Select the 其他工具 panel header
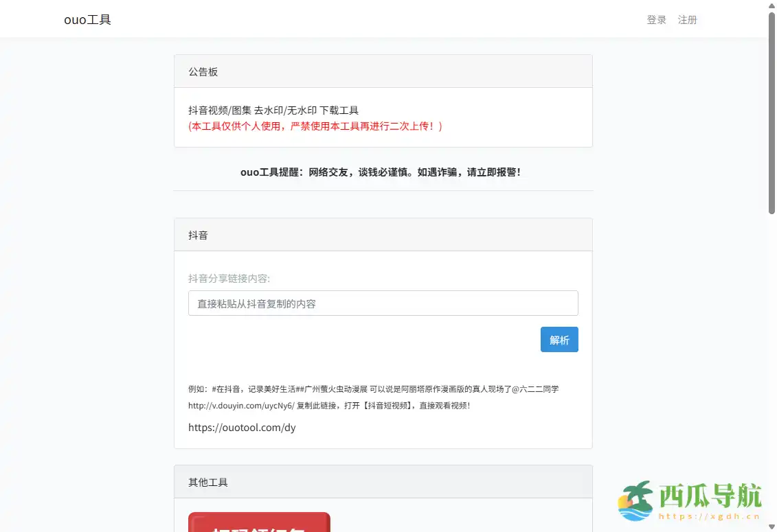The height and width of the screenshot is (532, 777). pyautogui.click(x=207, y=481)
